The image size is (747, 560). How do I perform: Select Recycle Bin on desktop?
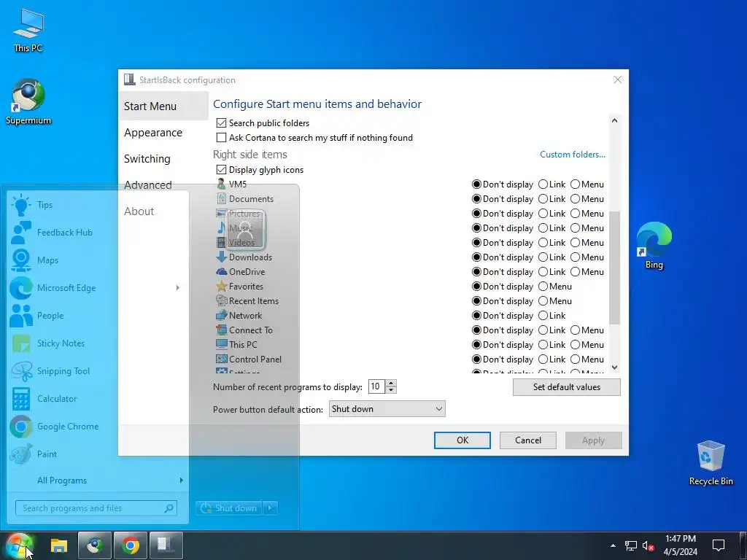click(711, 463)
